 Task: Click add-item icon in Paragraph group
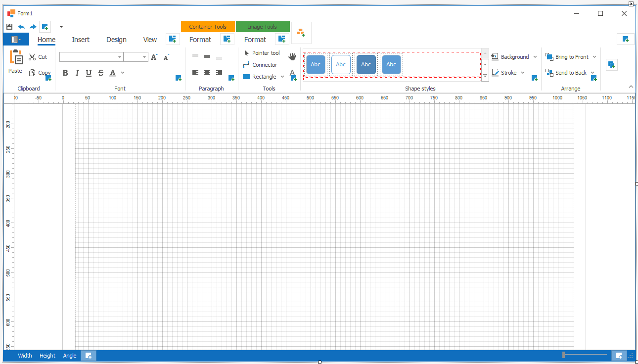tap(231, 78)
